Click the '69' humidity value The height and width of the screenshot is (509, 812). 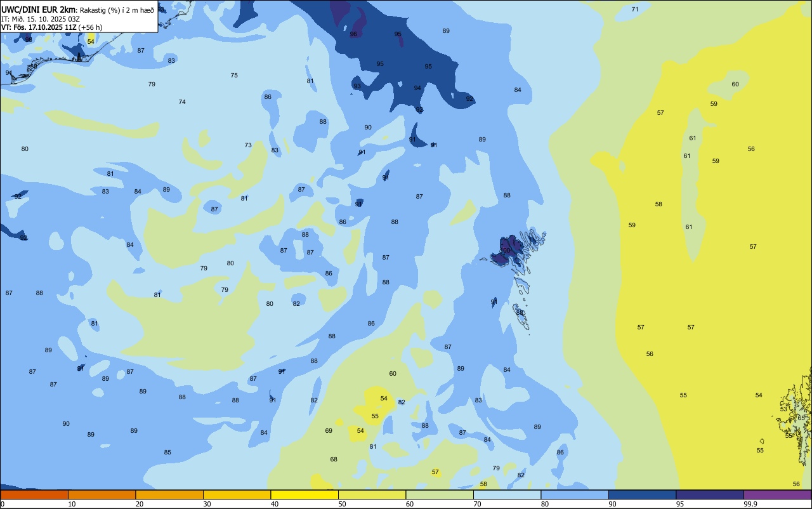point(329,431)
